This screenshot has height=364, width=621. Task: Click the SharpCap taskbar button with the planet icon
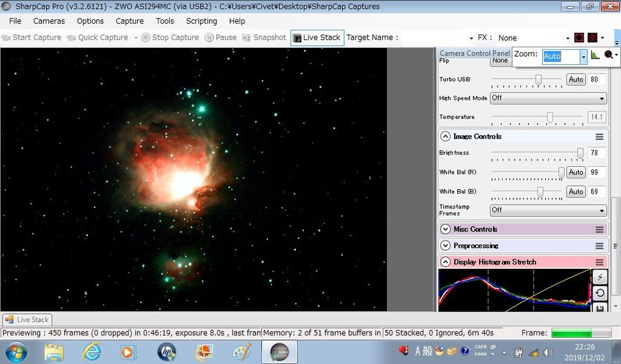[279, 352]
